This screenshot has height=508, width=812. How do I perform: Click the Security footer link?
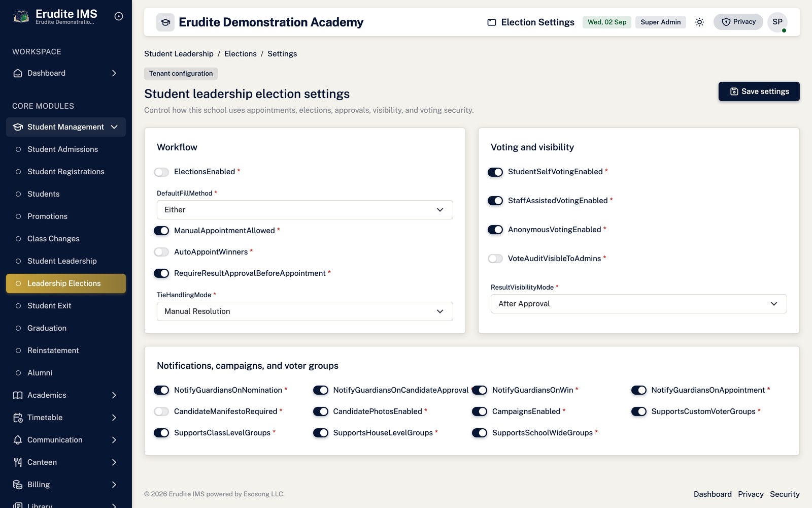coord(785,494)
